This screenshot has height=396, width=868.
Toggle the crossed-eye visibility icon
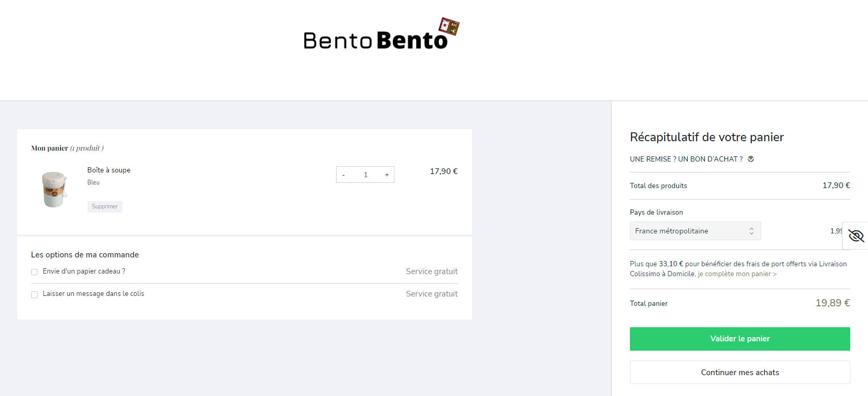[x=856, y=236]
